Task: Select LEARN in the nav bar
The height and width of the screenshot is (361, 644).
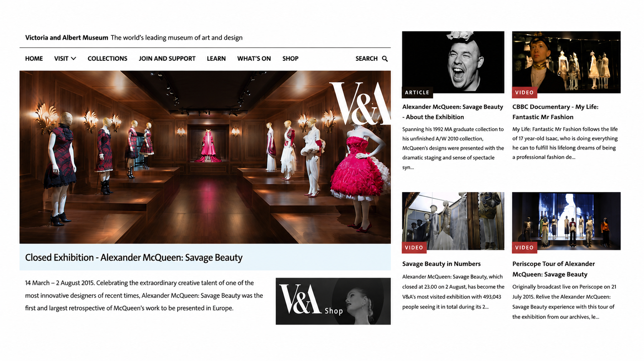Action: (x=216, y=58)
